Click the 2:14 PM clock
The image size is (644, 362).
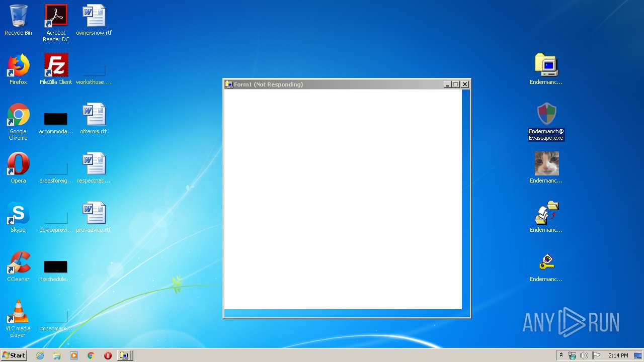tap(618, 355)
